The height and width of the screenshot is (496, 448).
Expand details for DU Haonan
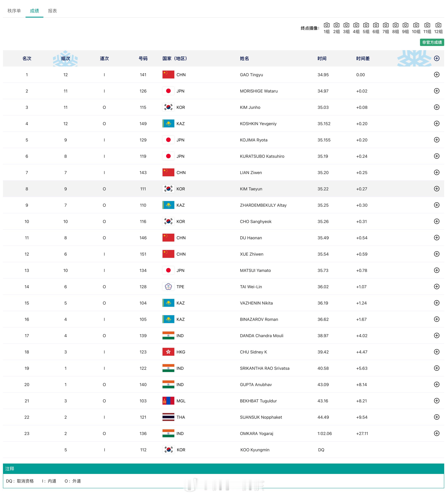[436, 238]
